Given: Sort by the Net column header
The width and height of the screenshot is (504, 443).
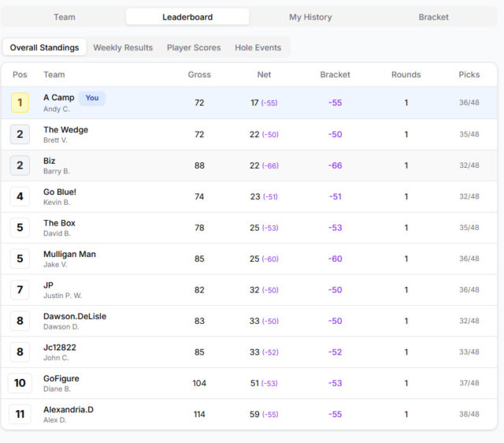Looking at the screenshot, I should [x=264, y=75].
